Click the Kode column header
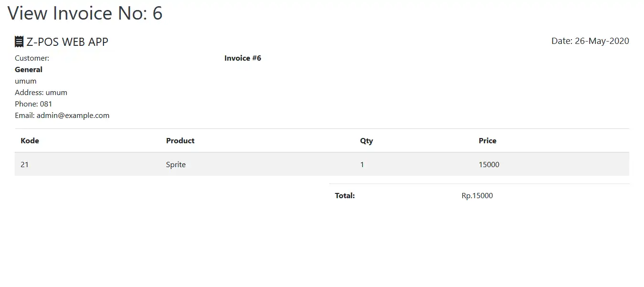 point(30,141)
